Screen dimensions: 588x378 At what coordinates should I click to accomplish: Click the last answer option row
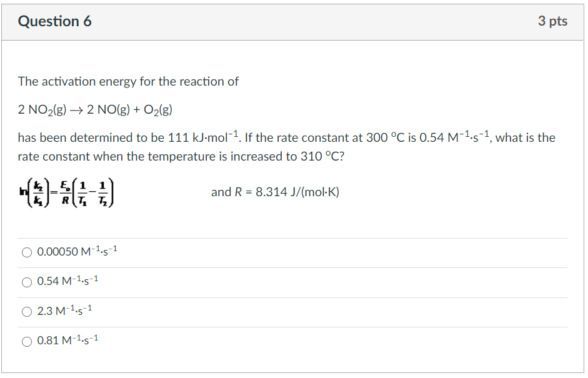coord(294,341)
